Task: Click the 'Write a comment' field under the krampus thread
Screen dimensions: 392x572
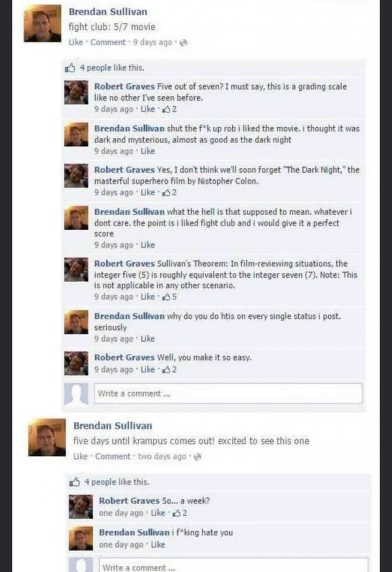Action: (x=233, y=566)
